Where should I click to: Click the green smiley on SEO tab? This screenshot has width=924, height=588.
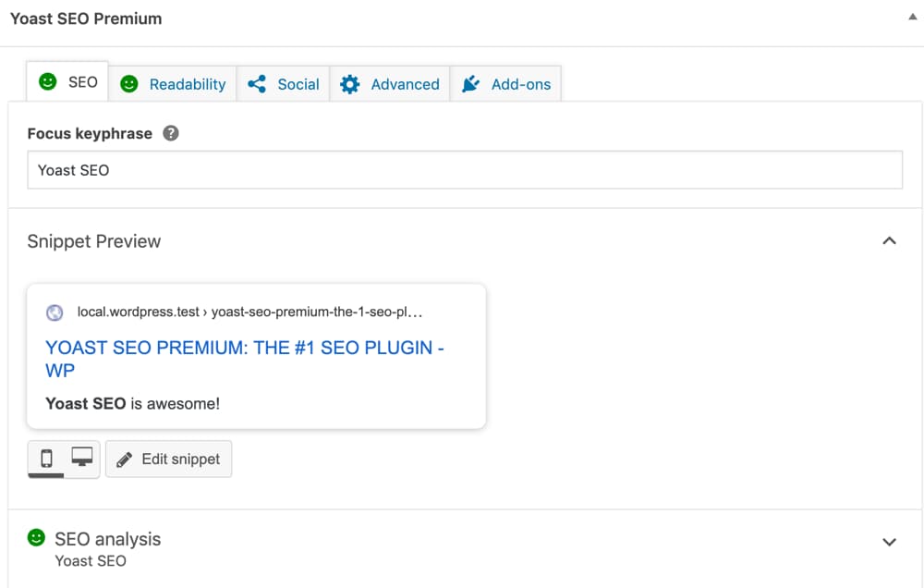point(47,82)
